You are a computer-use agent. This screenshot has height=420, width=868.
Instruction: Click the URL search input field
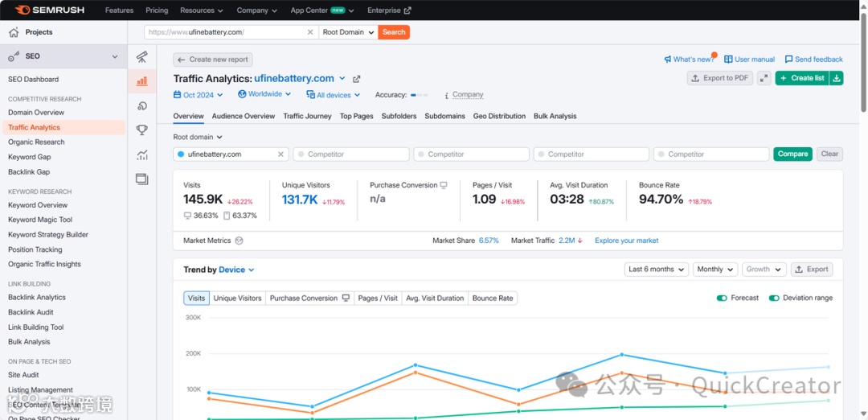(231, 32)
